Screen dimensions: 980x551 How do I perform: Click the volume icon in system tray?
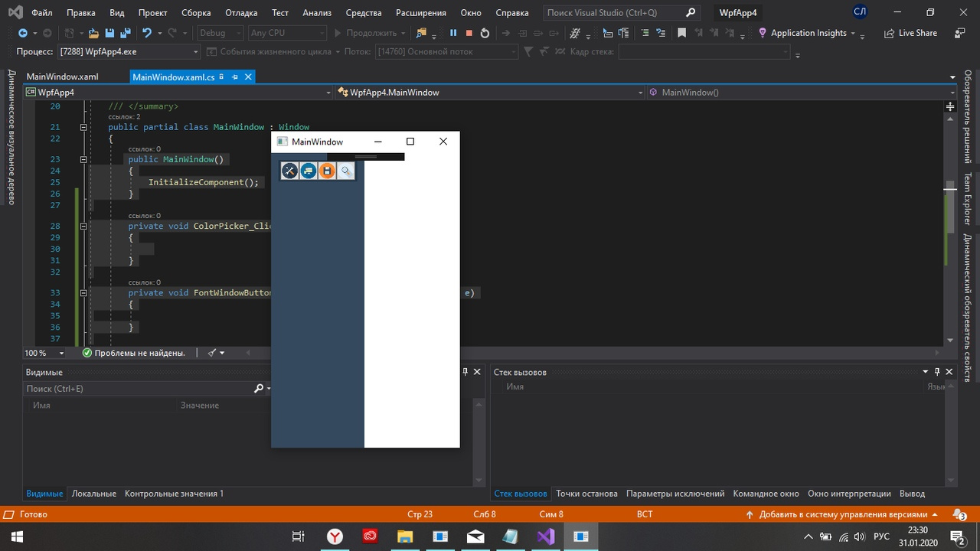859,536
